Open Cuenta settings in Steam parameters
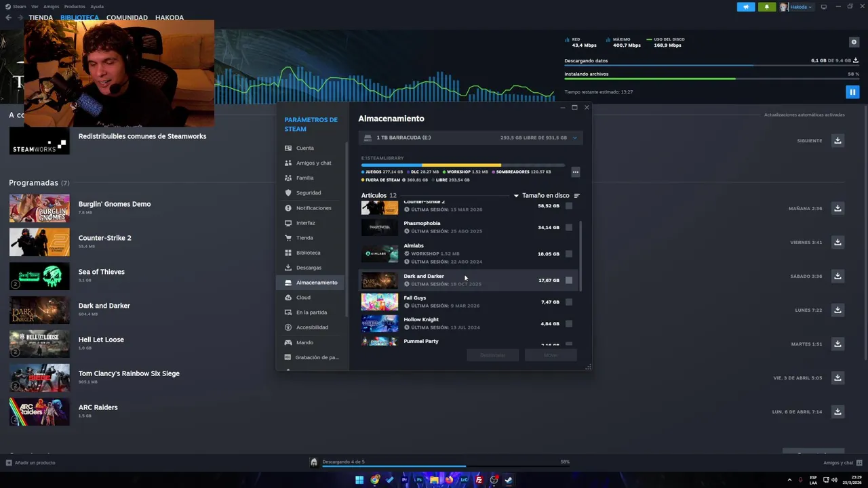 pos(311,148)
